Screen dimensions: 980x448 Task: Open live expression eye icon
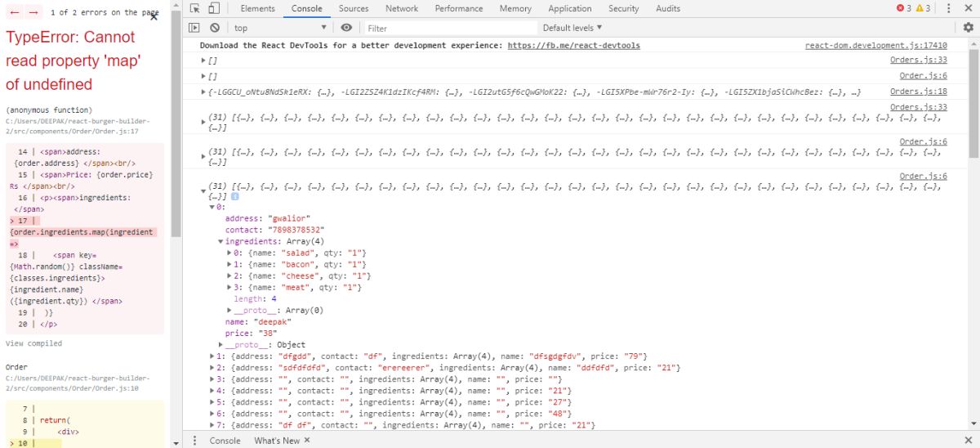347,28
